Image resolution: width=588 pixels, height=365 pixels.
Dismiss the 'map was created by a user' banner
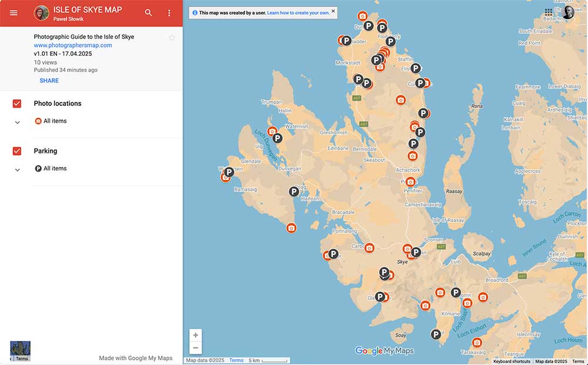333,11
